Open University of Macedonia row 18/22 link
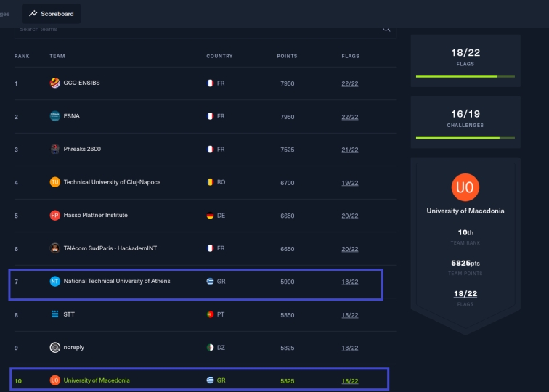549x392 pixels. [350, 381]
